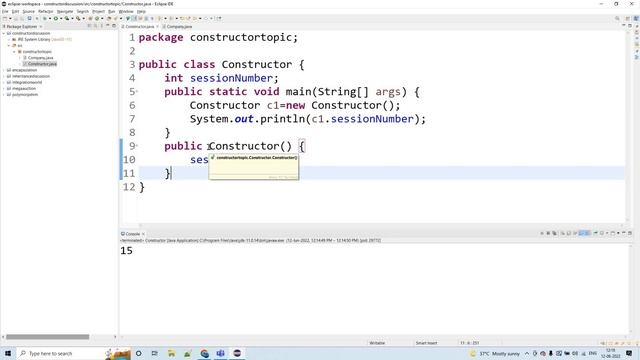Click the New Java Package toolbar icon

[90, 18]
